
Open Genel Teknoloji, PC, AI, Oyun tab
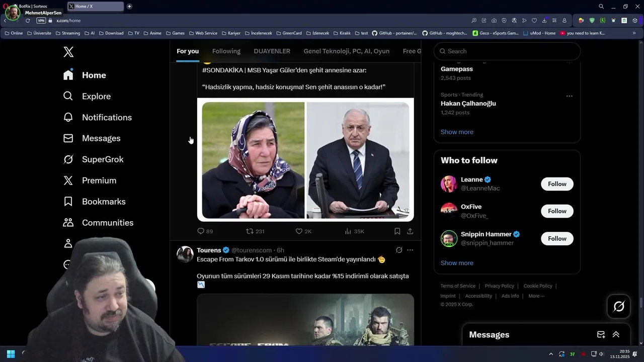pyautogui.click(x=347, y=51)
